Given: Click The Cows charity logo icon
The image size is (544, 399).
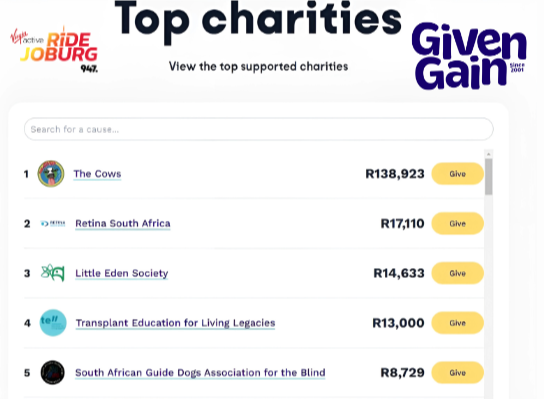Looking at the screenshot, I should (x=51, y=173).
